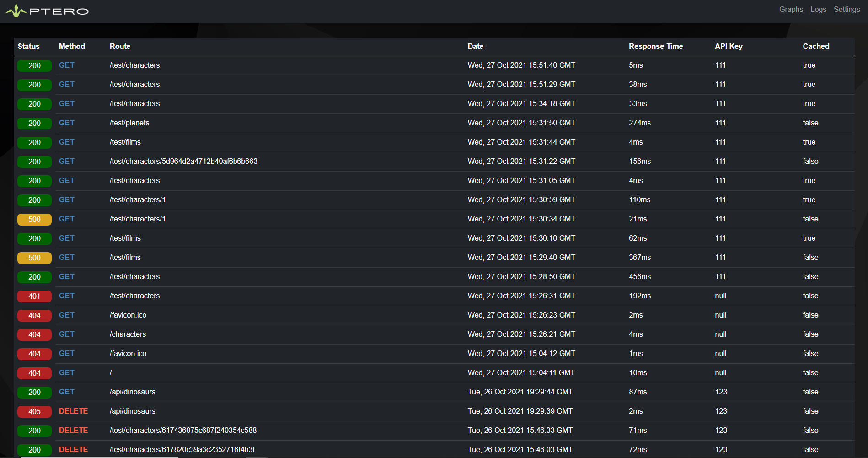Click cached value true in 15:51:40 row

[809, 65]
